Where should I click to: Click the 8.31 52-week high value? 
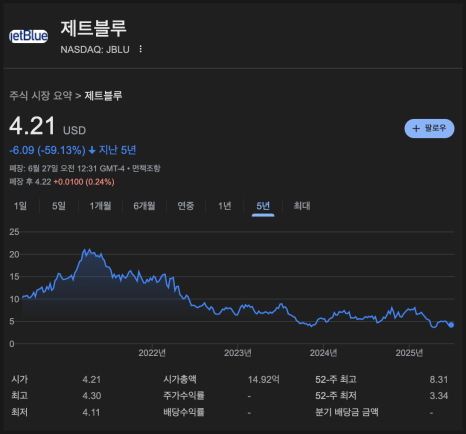click(x=439, y=380)
